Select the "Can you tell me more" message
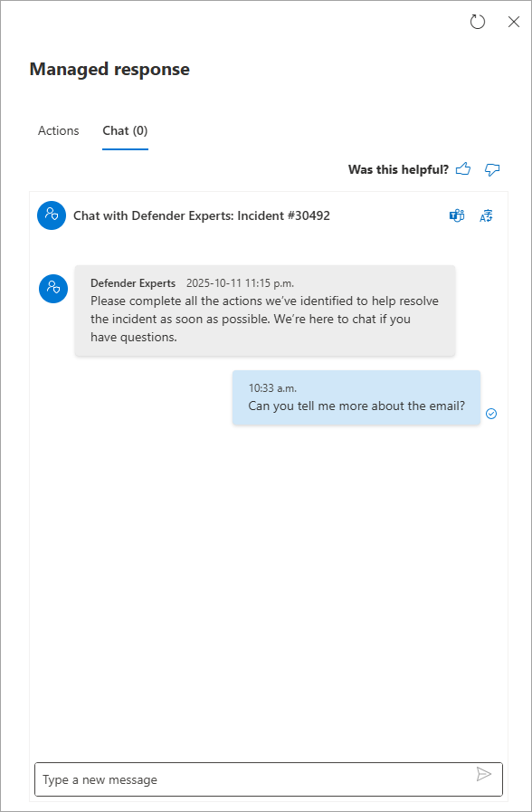This screenshot has width=532, height=812. click(x=356, y=397)
